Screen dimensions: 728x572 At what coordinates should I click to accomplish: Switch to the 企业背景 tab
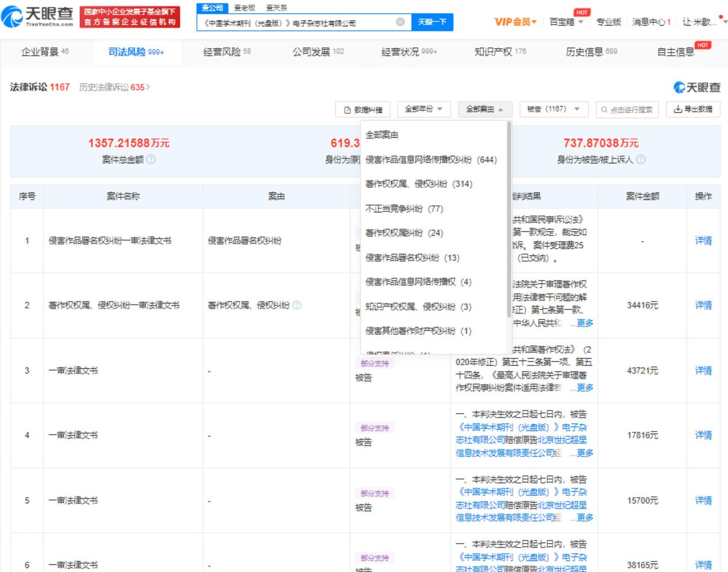click(45, 52)
